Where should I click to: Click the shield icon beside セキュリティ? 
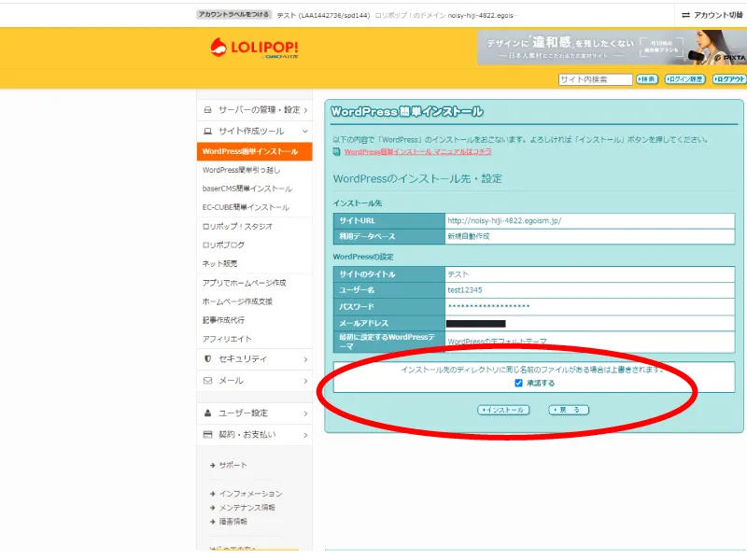pyautogui.click(x=207, y=358)
